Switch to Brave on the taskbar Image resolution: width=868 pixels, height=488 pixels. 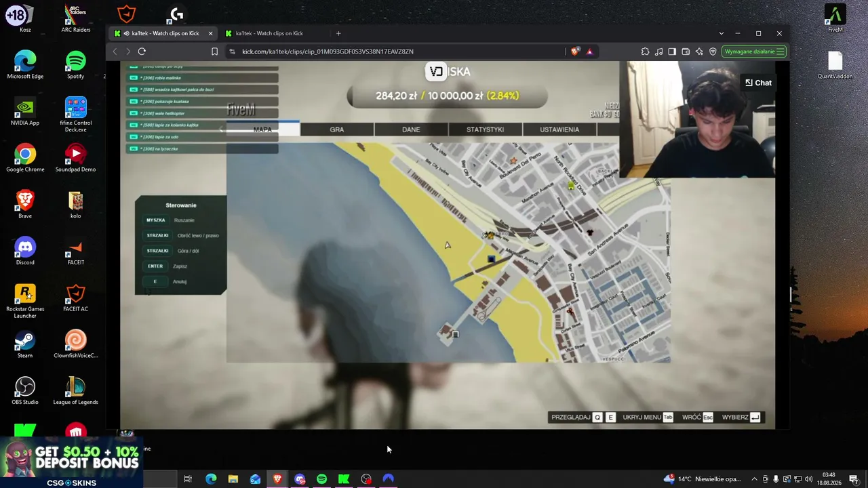(277, 479)
